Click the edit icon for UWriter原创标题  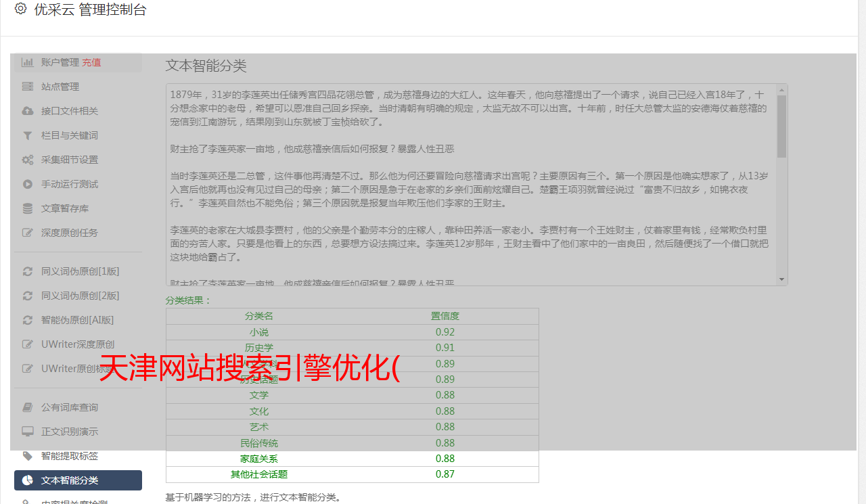pyautogui.click(x=28, y=369)
